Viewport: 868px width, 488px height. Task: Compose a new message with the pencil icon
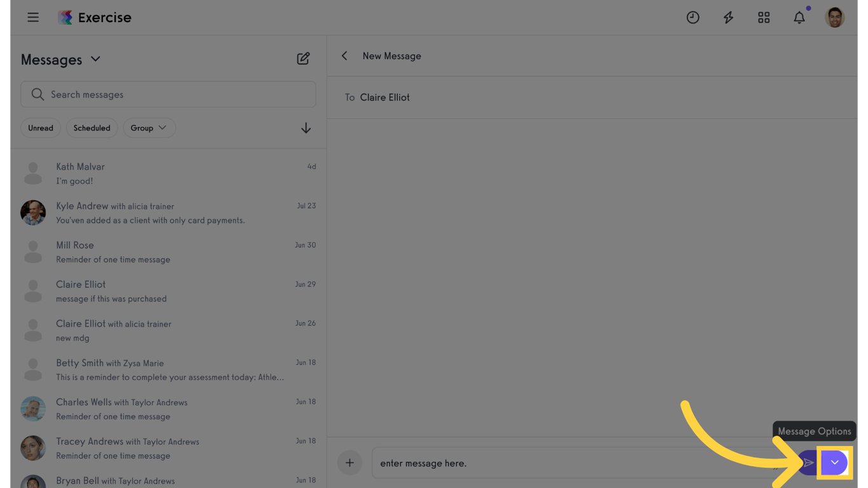pos(303,59)
